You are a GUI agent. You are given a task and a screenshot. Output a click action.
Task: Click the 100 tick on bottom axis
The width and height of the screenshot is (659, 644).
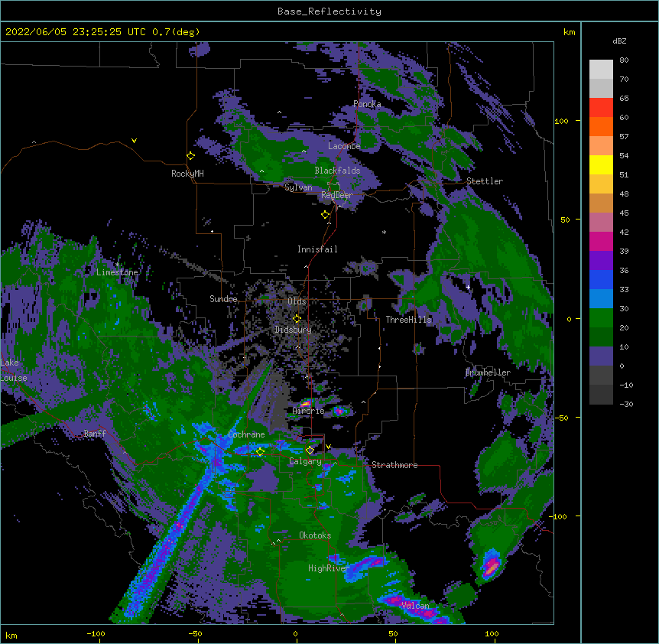coord(492,633)
